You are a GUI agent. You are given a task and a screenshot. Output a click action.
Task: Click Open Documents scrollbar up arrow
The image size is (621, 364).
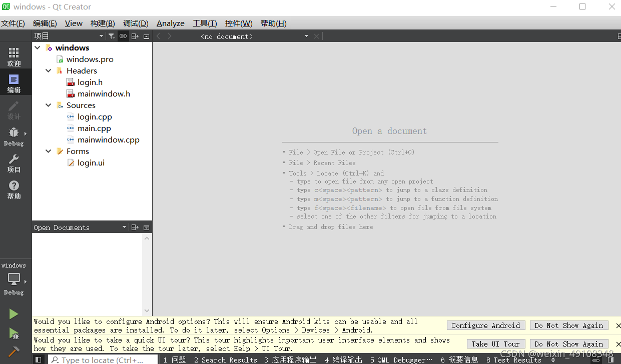click(147, 238)
